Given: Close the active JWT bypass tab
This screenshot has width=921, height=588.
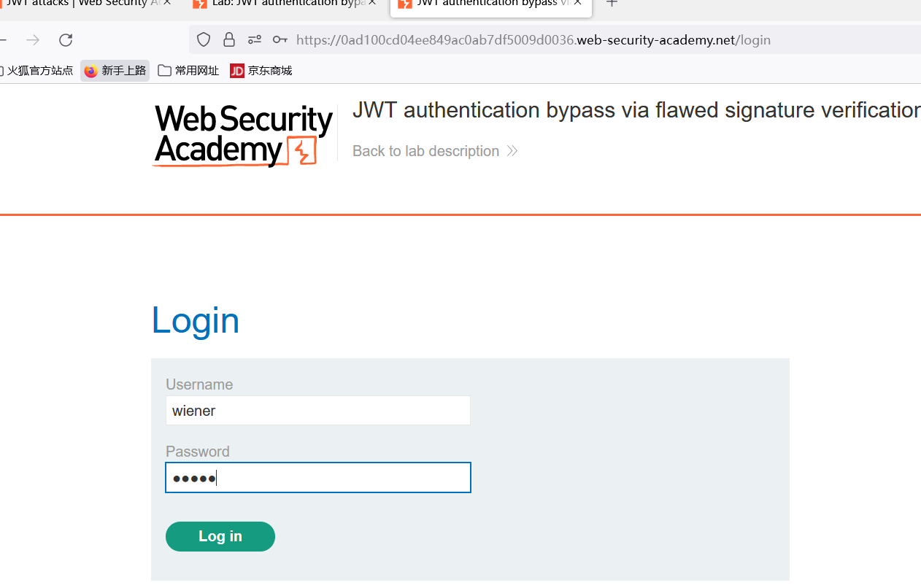Looking at the screenshot, I should coord(578,3).
